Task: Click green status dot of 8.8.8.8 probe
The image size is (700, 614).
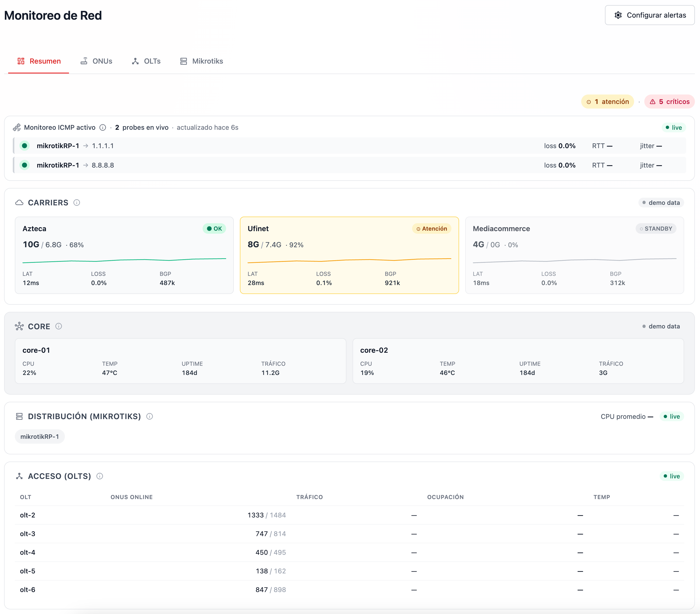Action: (25, 165)
